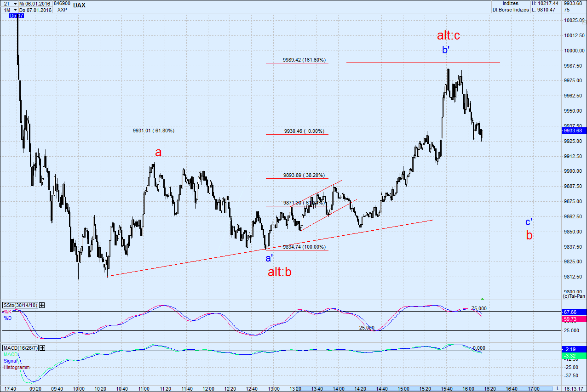Click the plus icon next to MACD(16/26/7)
Screen dimensions: 587x392
[x=42, y=348]
